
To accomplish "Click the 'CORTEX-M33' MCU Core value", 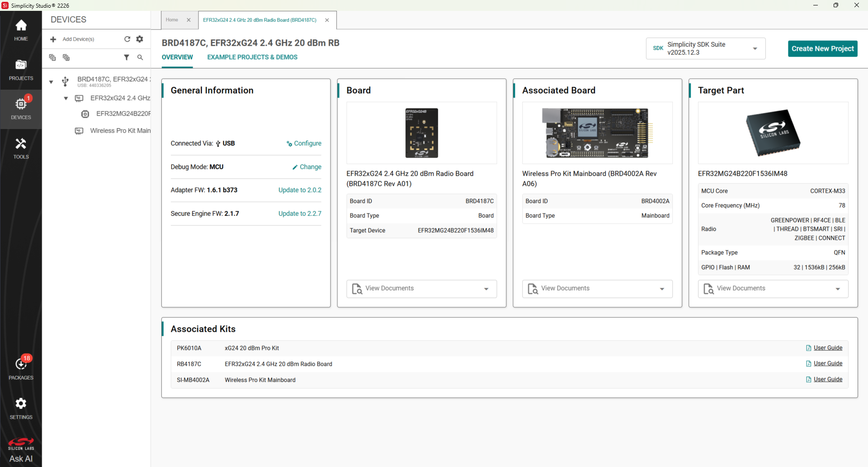I will pos(827,191).
